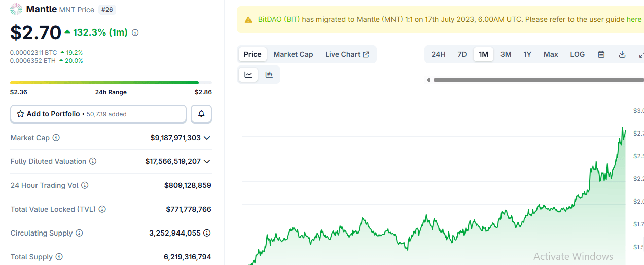The height and width of the screenshot is (265, 644).
Task: Click the horizontal scrollbar above the chart
Action: pos(538,80)
